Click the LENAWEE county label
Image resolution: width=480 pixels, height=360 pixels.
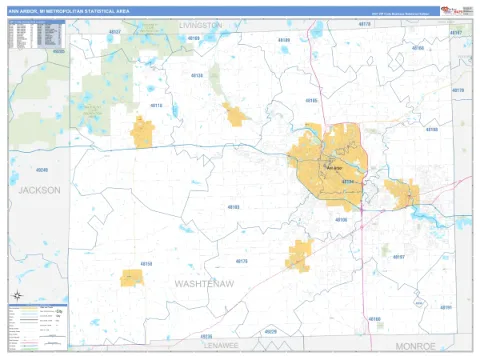(221, 345)
